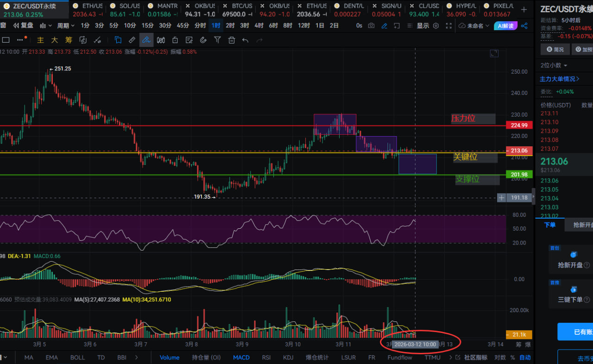Image resolution: width=593 pixels, height=364 pixels.
Task: Open the filter funnel icon
Action: click(x=217, y=40)
